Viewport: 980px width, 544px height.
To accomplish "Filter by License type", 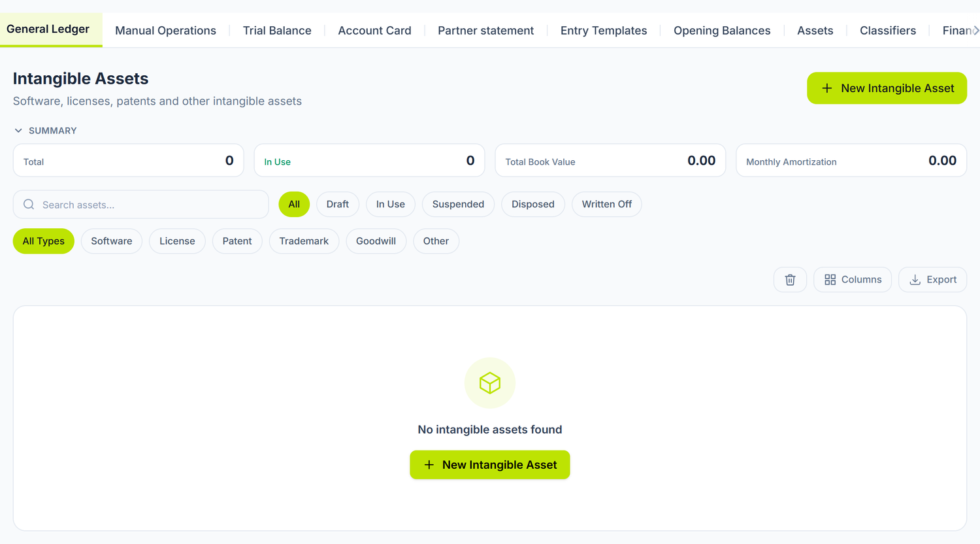I will (x=177, y=241).
